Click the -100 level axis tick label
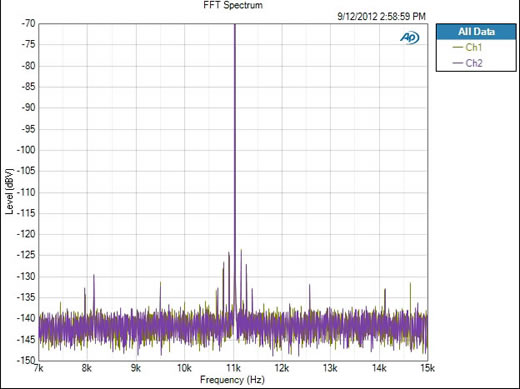 click(26, 150)
